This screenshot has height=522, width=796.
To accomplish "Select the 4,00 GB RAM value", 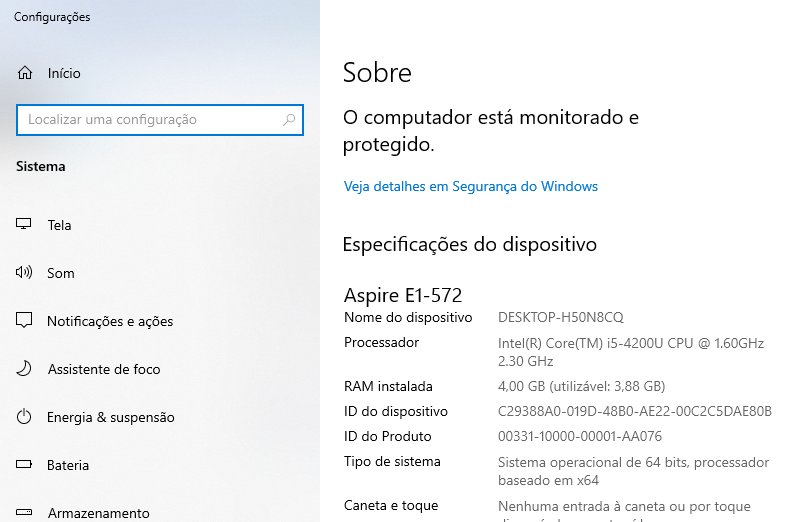I will pyautogui.click(x=581, y=386).
